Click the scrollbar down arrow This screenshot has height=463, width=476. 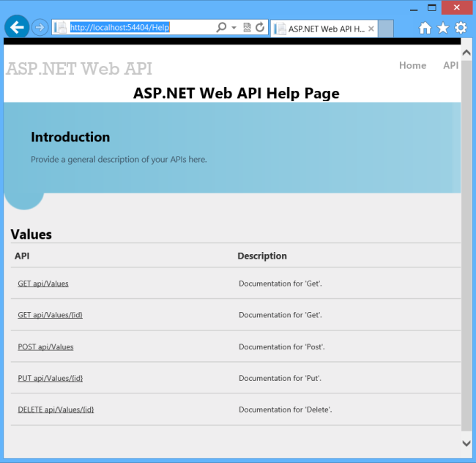coord(466,442)
